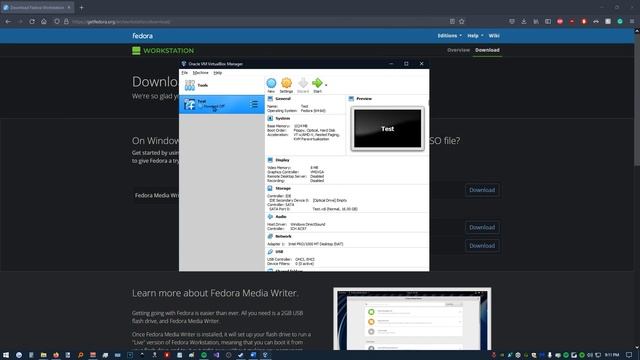Open the Help menu in VirtualBox
Viewport: 640px width, 360px height.
pyautogui.click(x=218, y=73)
